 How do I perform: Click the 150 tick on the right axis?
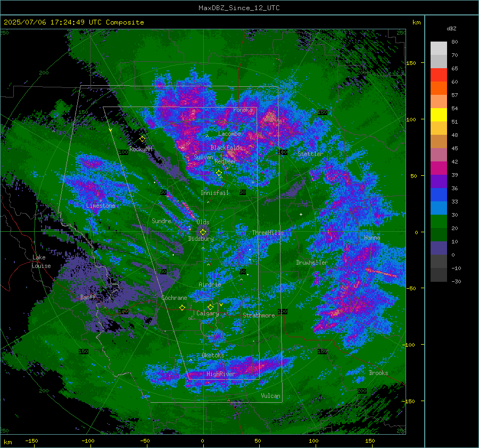point(411,63)
